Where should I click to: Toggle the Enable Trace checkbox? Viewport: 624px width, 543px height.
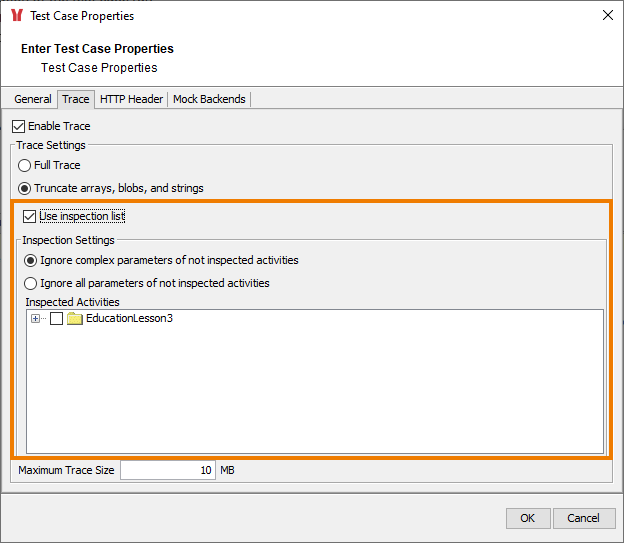pyautogui.click(x=19, y=127)
